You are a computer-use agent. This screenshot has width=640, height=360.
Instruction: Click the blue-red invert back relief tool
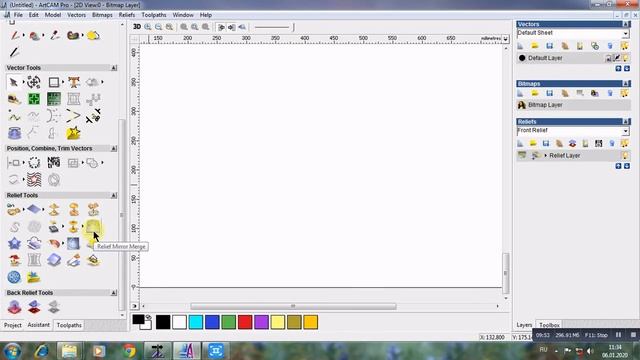point(34,307)
